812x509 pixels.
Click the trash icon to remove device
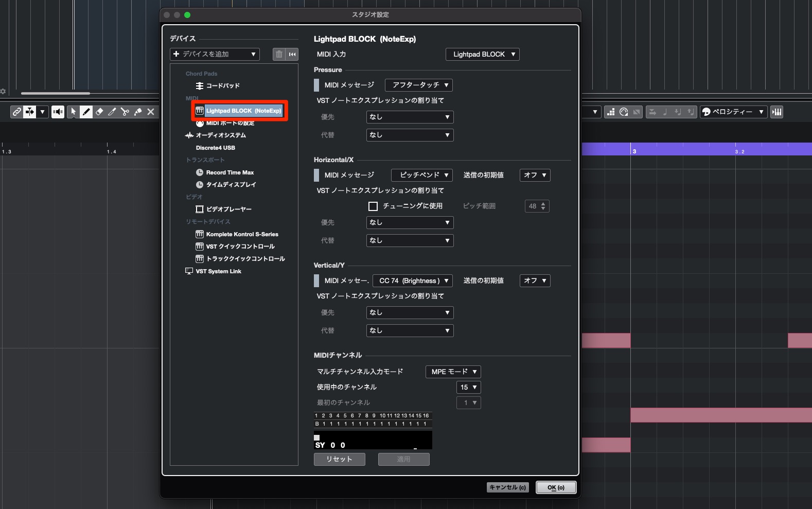[x=279, y=54]
